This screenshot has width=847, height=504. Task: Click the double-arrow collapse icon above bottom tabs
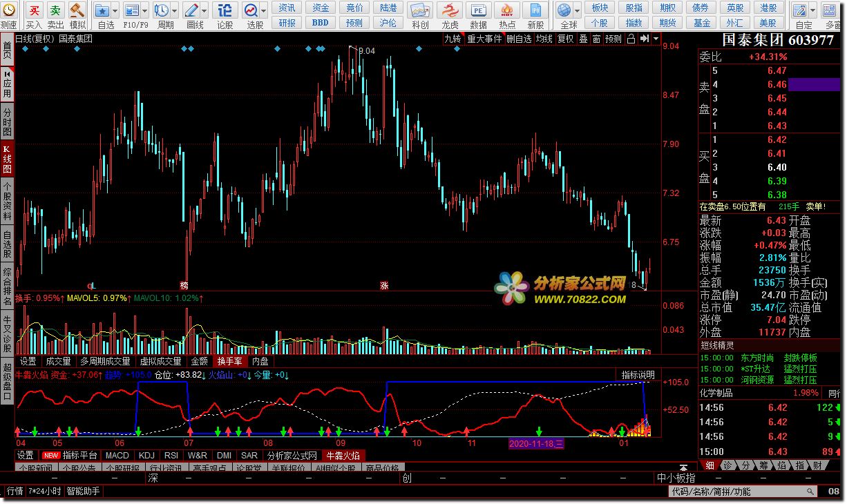tap(683, 467)
